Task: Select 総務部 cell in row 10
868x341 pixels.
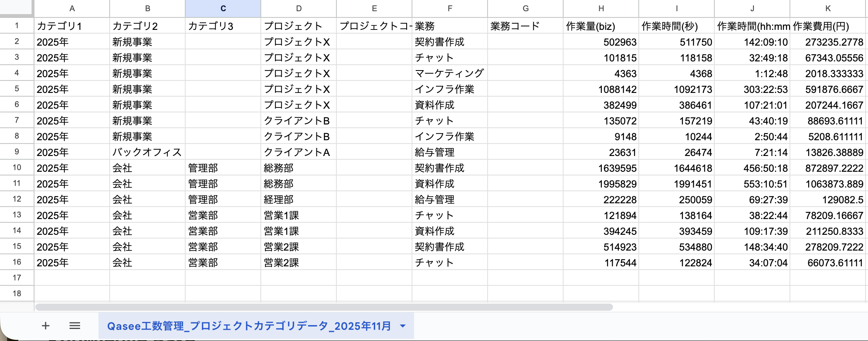Action: click(x=299, y=168)
